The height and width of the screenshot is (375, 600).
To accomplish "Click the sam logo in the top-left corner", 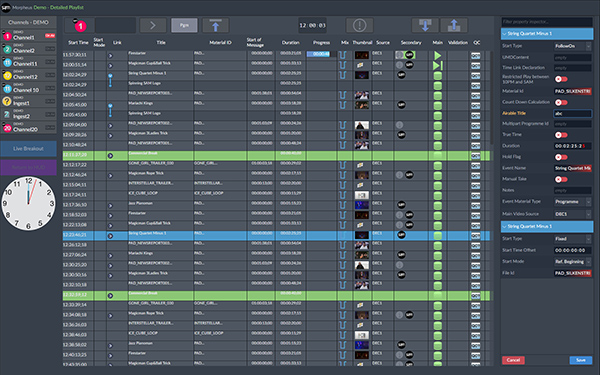I will coord(6,7).
